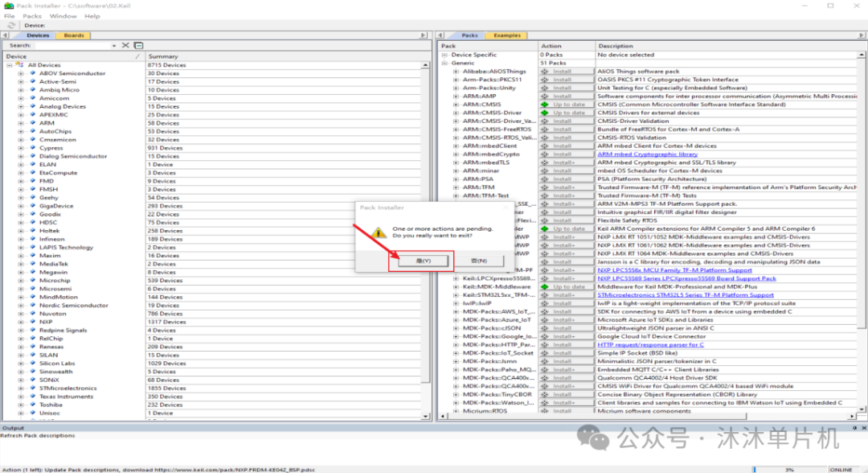Click the Pack Installer app icon in the title bar
Viewport: 868px width, 473px height.
click(x=8, y=6)
